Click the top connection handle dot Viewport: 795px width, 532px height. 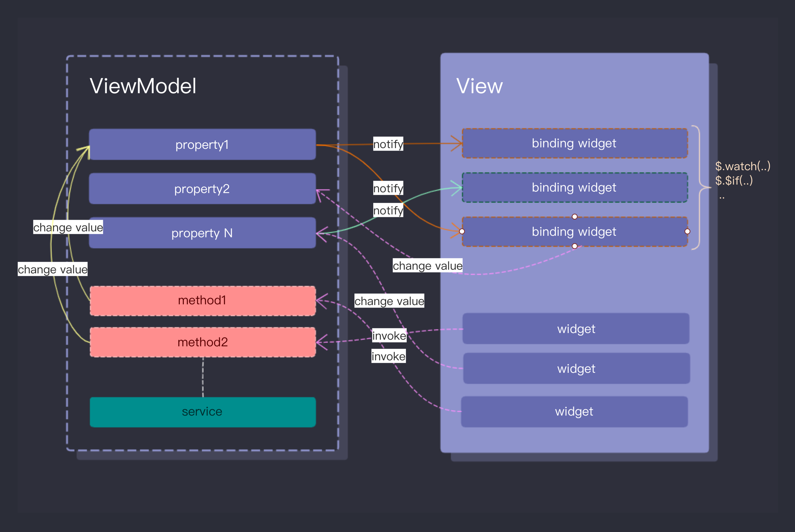coord(574,217)
